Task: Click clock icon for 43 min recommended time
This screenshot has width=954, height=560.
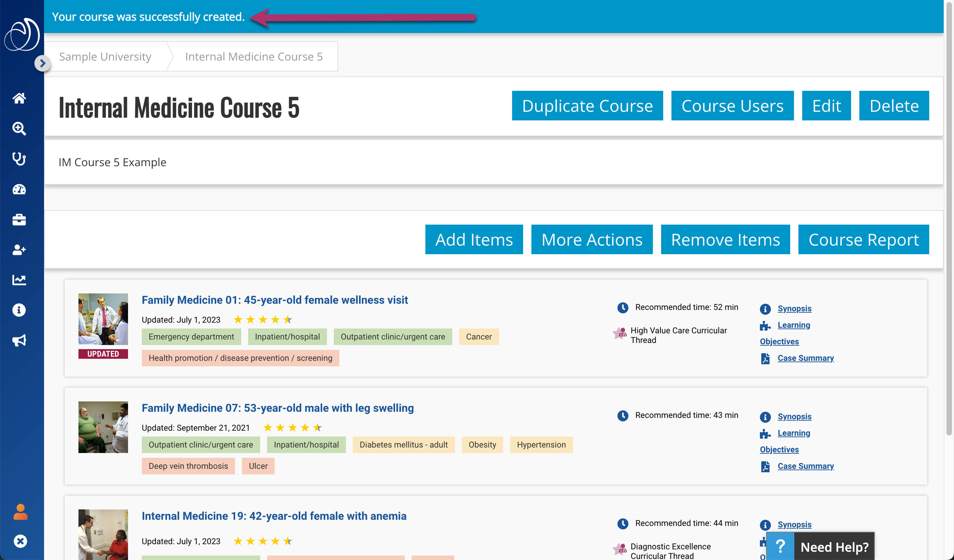Action: [x=623, y=416]
